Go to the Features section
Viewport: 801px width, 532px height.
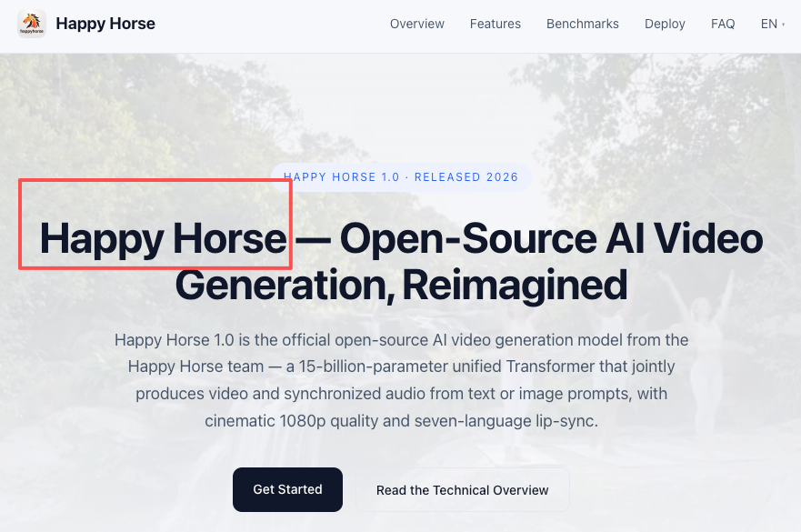(495, 24)
